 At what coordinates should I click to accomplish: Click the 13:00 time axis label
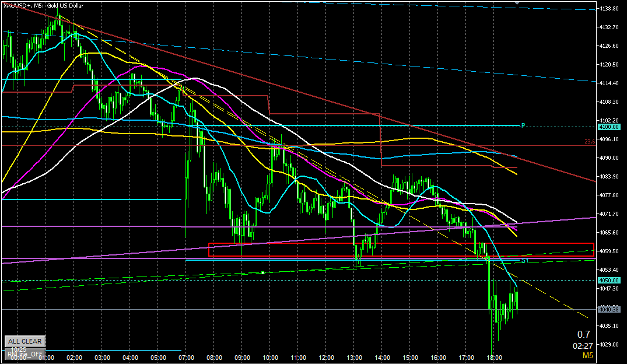(354, 358)
